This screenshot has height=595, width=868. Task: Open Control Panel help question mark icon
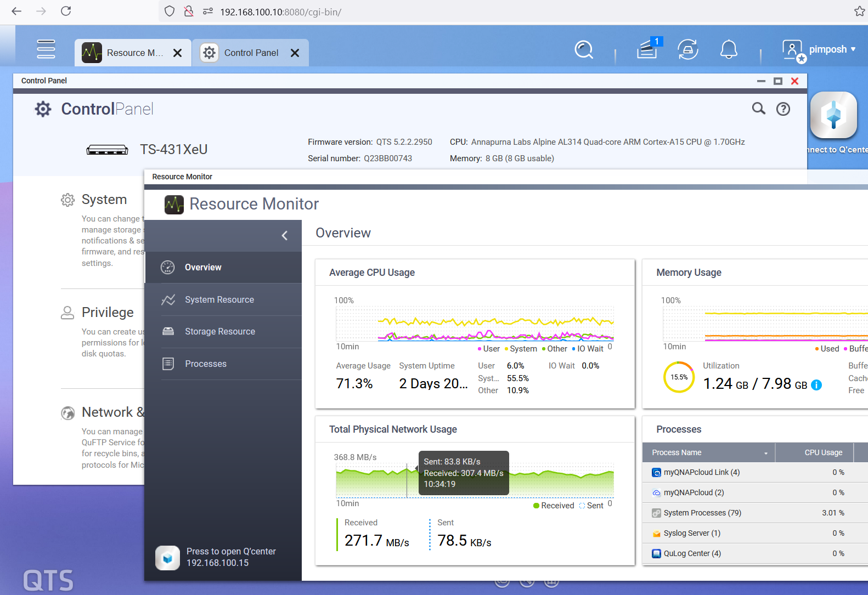click(783, 109)
